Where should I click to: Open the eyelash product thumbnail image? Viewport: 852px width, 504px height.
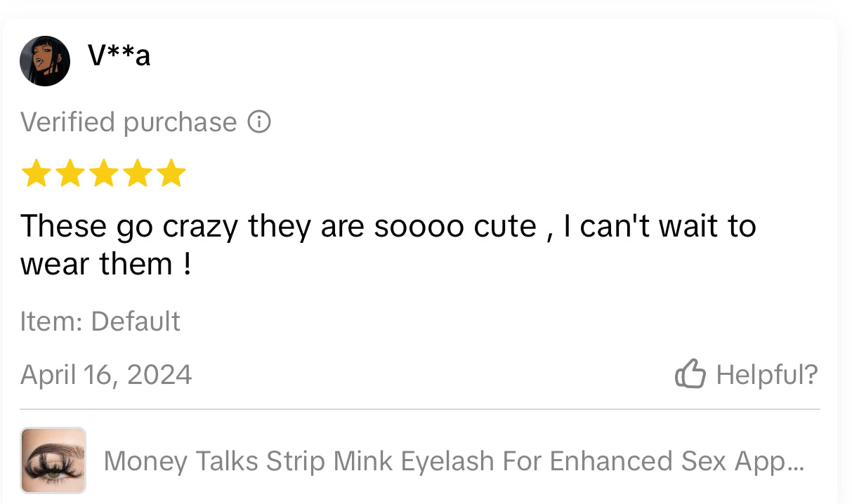53,460
